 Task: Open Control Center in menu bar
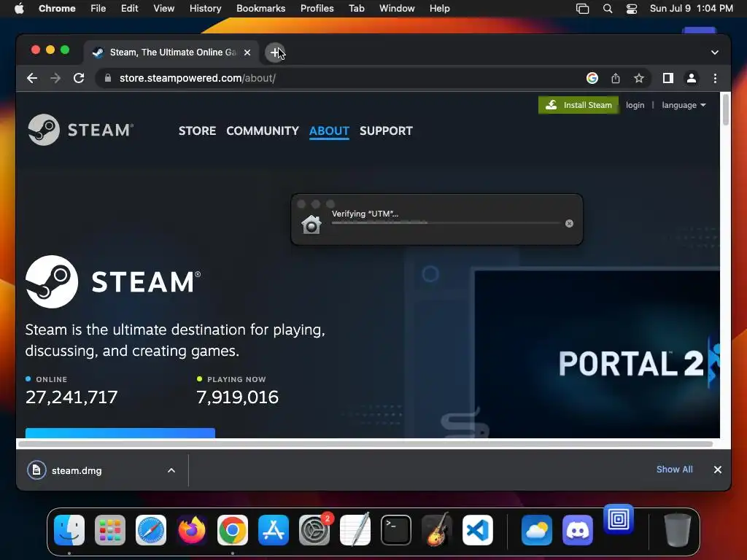tap(632, 9)
